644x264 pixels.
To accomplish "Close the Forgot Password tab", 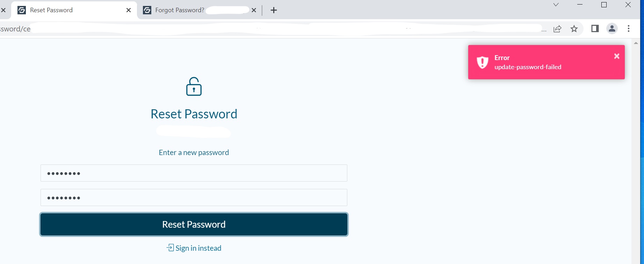I will click(x=254, y=10).
